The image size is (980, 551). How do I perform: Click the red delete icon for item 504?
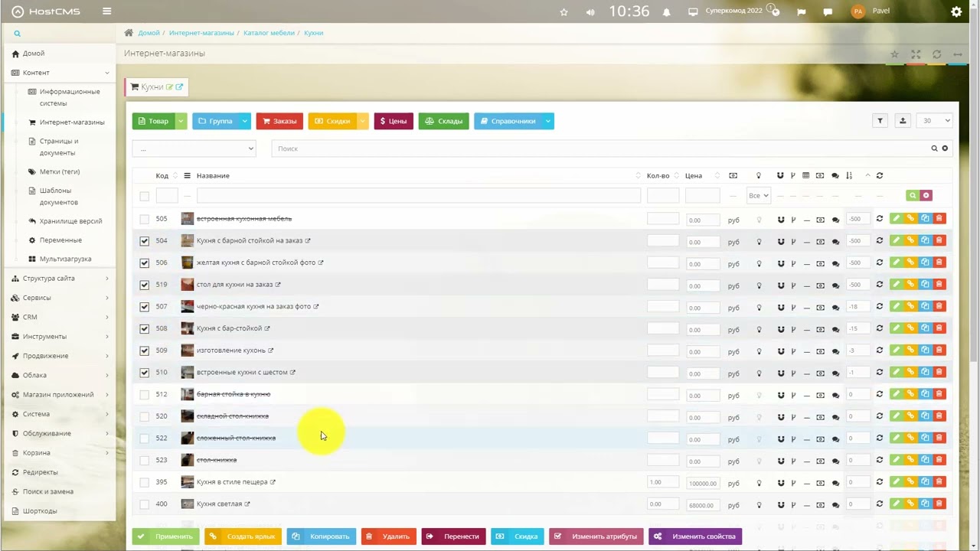click(939, 240)
